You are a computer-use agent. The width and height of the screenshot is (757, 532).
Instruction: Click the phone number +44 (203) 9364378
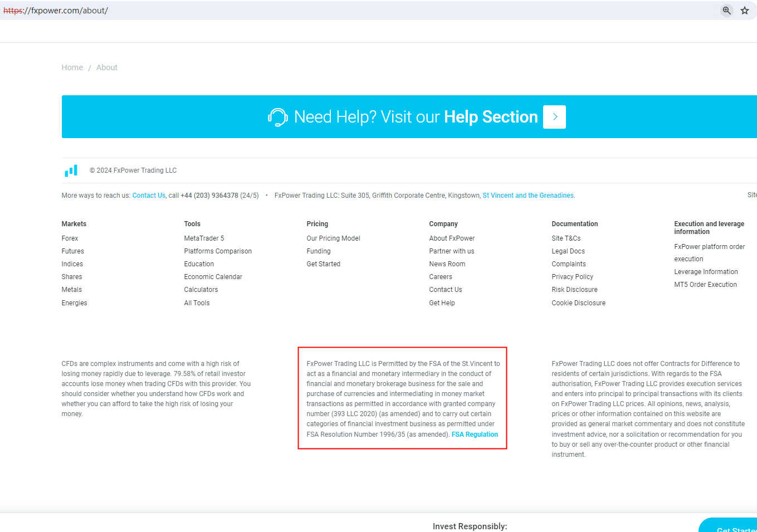pyautogui.click(x=209, y=196)
